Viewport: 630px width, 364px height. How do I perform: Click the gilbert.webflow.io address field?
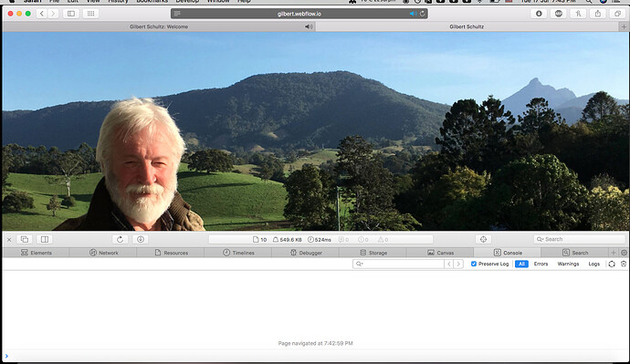299,14
